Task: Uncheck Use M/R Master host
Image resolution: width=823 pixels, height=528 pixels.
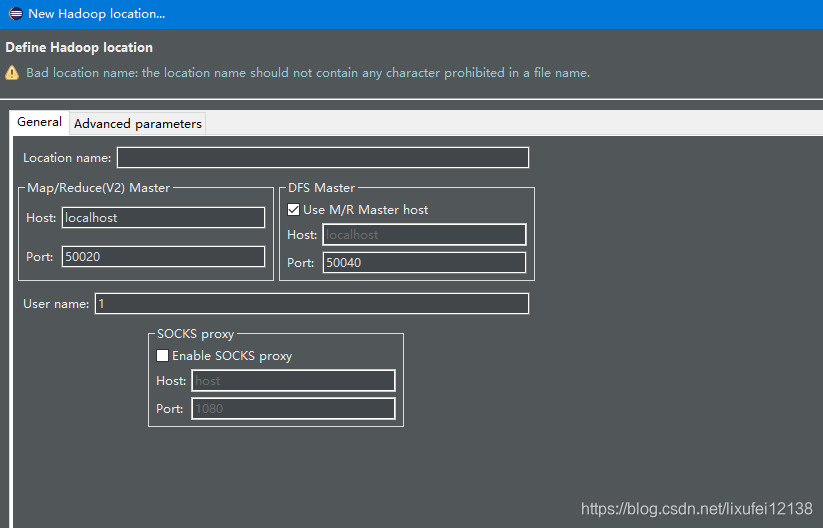Action: 293,210
